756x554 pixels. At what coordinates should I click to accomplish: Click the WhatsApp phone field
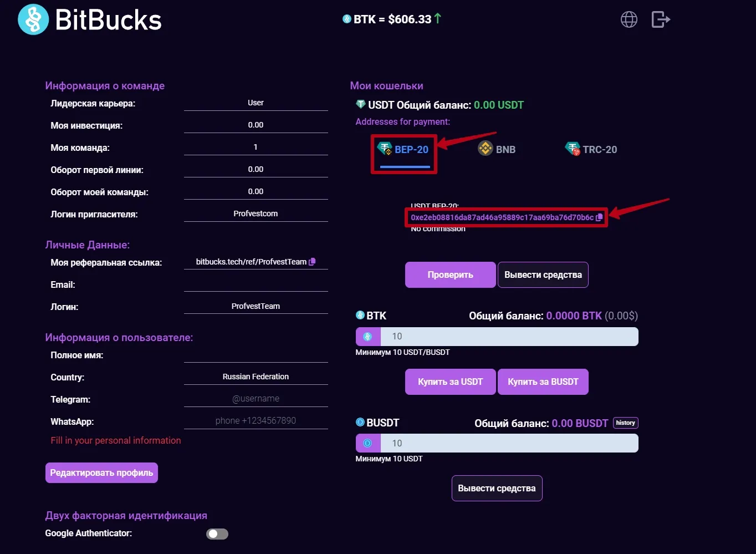(256, 421)
